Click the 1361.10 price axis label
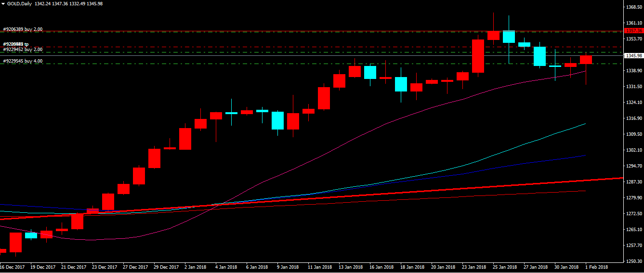Screen dimensions: 644x273 pyautogui.click(x=634, y=23)
